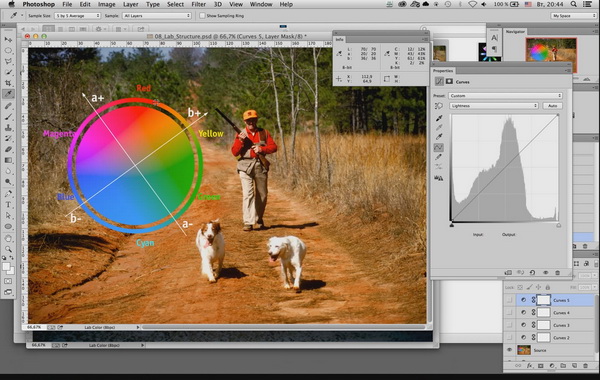Select the Dodge tool
This screenshot has height=380, width=600.
click(x=8, y=182)
